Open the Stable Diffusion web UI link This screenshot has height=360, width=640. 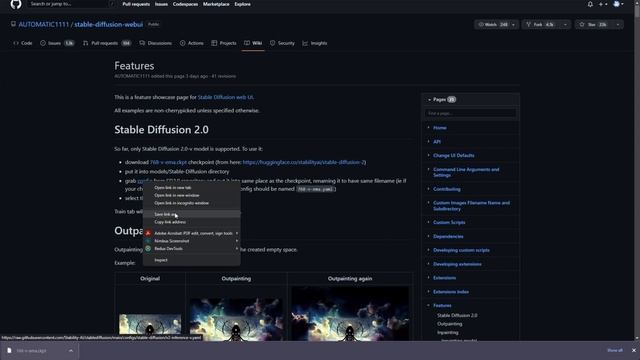pyautogui.click(x=225, y=97)
